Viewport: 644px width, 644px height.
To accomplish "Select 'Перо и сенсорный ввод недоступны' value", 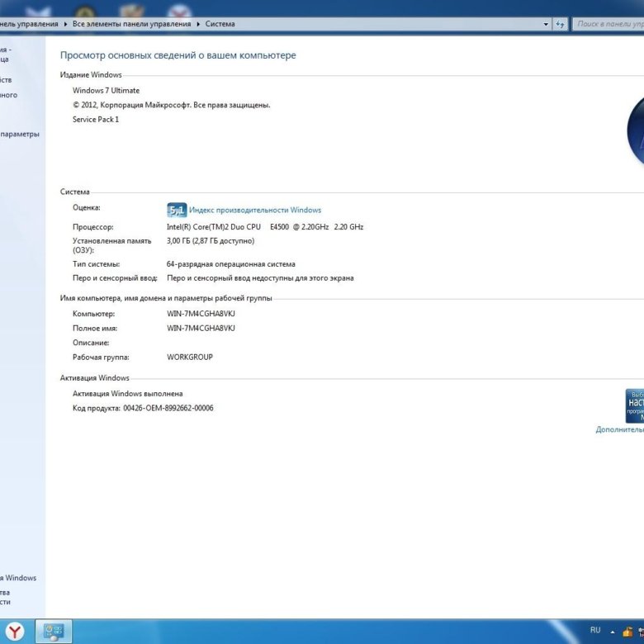I will pos(260,278).
